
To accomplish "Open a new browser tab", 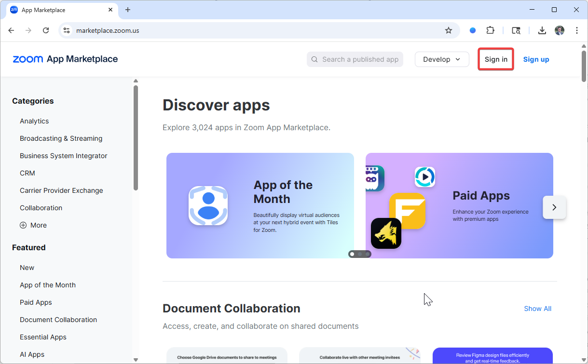I will point(128,10).
